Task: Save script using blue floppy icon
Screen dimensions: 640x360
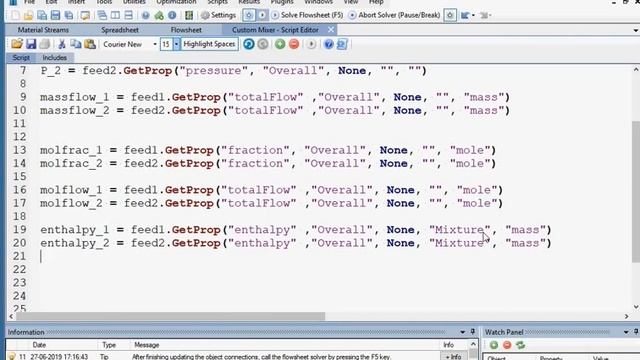Action: [31, 44]
